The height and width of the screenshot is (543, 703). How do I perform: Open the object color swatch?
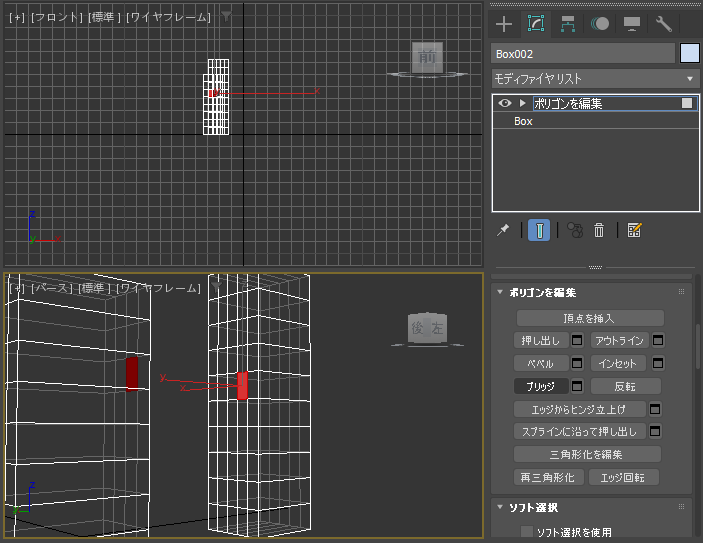coord(690,53)
